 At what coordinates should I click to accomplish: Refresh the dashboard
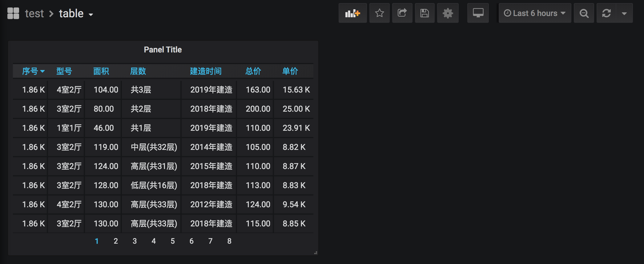pos(606,13)
